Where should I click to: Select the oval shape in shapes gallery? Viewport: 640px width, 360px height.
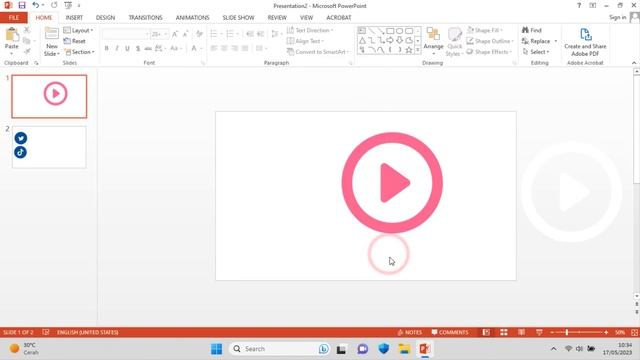pos(399,31)
